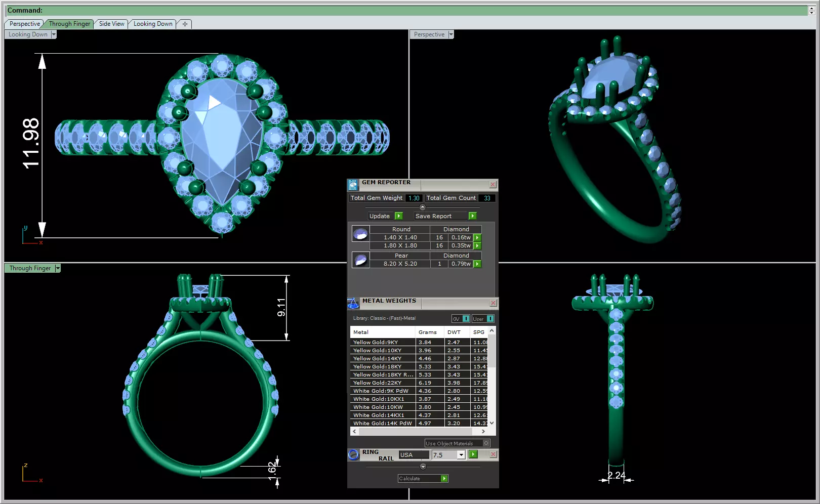
Task: Apply Ring Rail with green arrow
Action: tap(473, 454)
